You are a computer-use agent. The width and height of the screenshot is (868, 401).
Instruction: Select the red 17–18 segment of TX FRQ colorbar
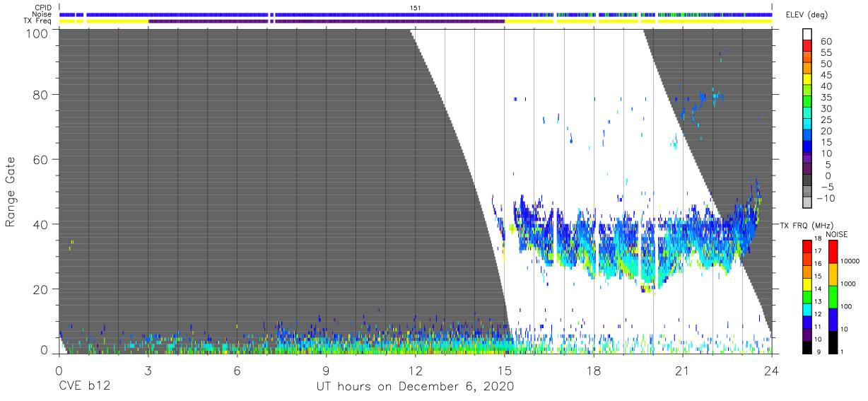(808, 246)
